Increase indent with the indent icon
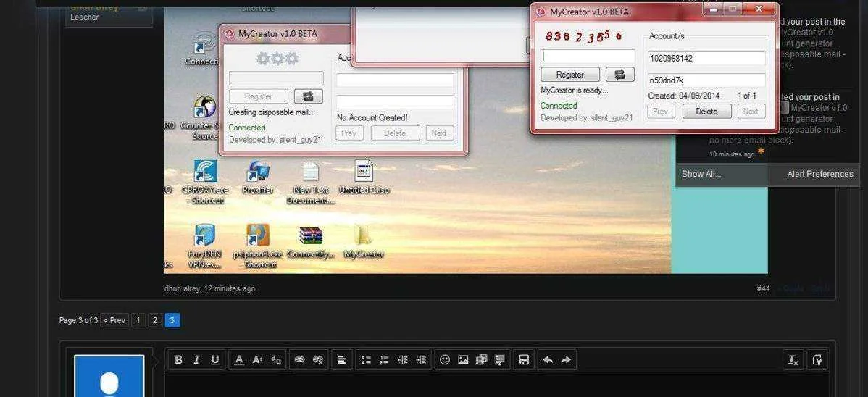Viewport: 868px width, 397px height. pyautogui.click(x=421, y=360)
